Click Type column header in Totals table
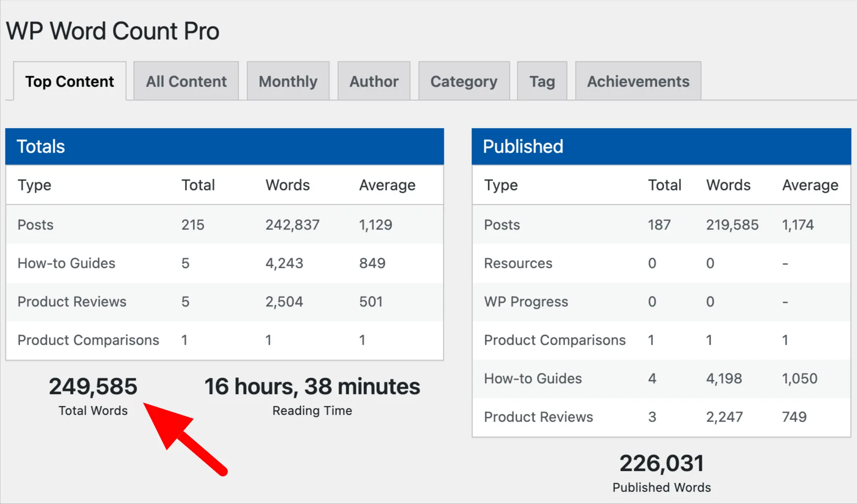 34,185
